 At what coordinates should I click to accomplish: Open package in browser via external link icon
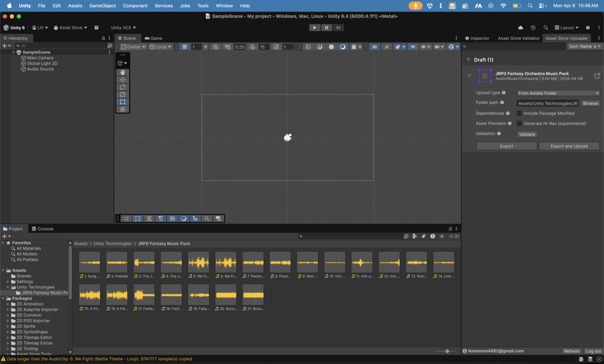click(597, 76)
